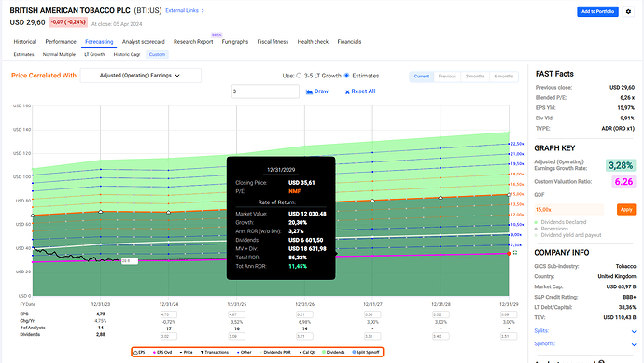
Task: Click EPS input field for 12/31/29
Action: tap(509, 315)
